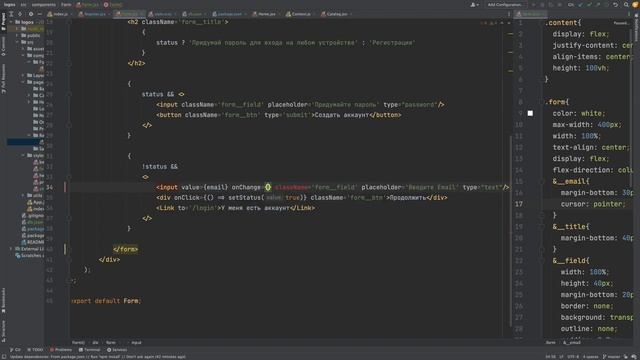The image size is (640, 360).
Task: Click the status bar update dependencies notification
Action: coord(98,357)
